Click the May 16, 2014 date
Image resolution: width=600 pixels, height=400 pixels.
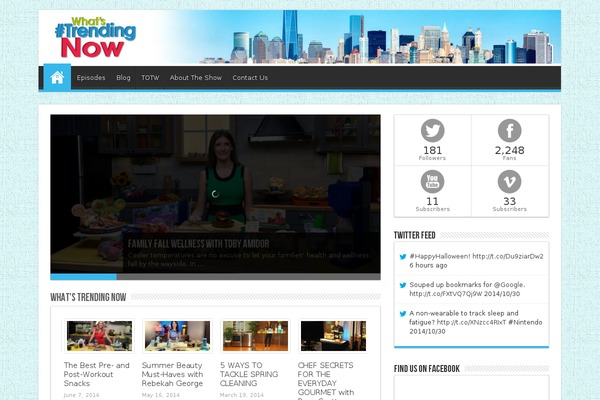[x=161, y=395]
